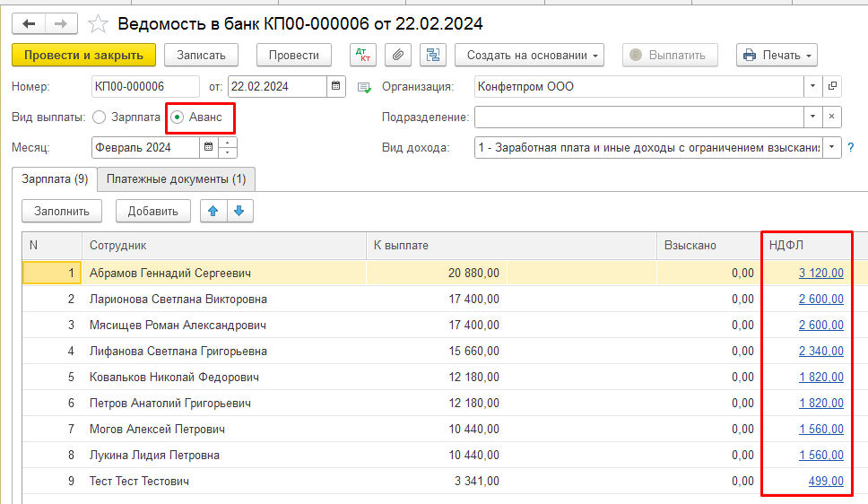Screen dimensions: 868x504
Task: Switch to the Зарплата (9) tab
Action: pyautogui.click(x=55, y=178)
